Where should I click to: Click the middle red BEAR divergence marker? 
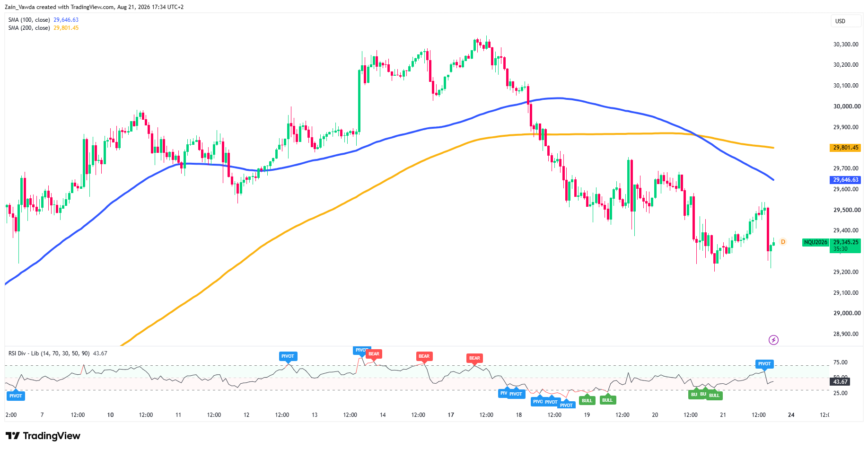point(424,356)
